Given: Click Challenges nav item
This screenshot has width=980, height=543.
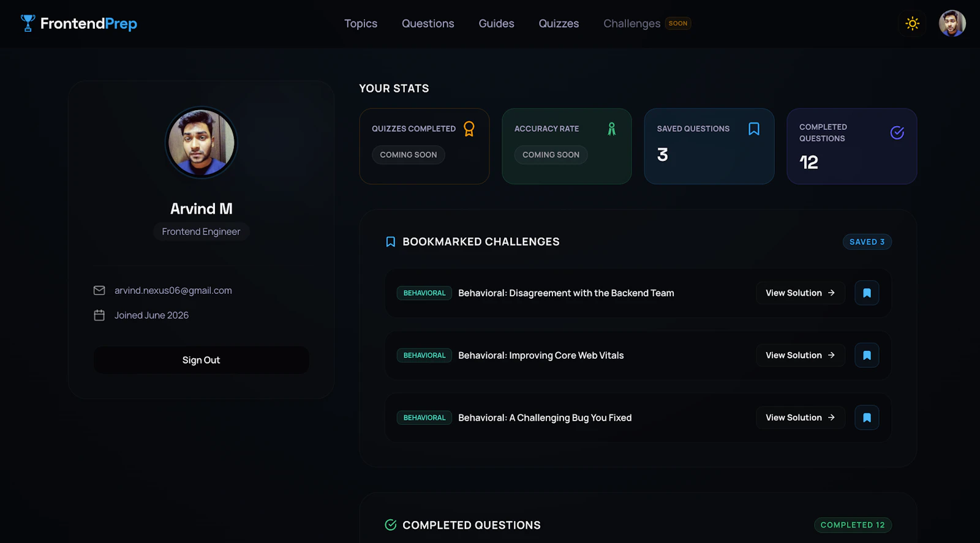Looking at the screenshot, I should click(x=631, y=23).
